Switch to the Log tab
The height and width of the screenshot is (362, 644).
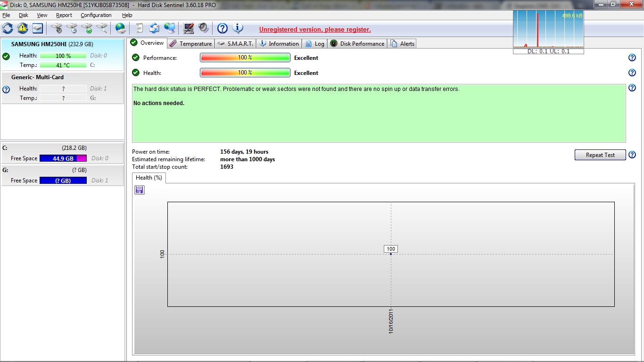[x=314, y=44]
